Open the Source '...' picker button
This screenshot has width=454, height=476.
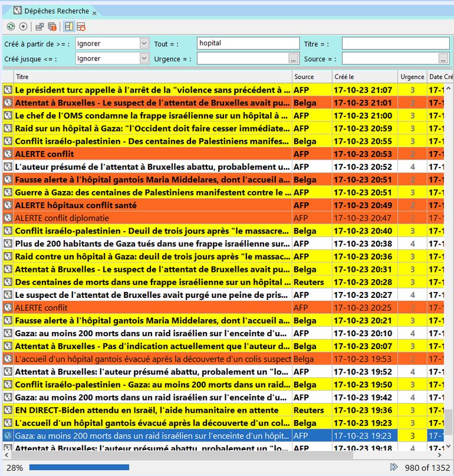coord(443,58)
